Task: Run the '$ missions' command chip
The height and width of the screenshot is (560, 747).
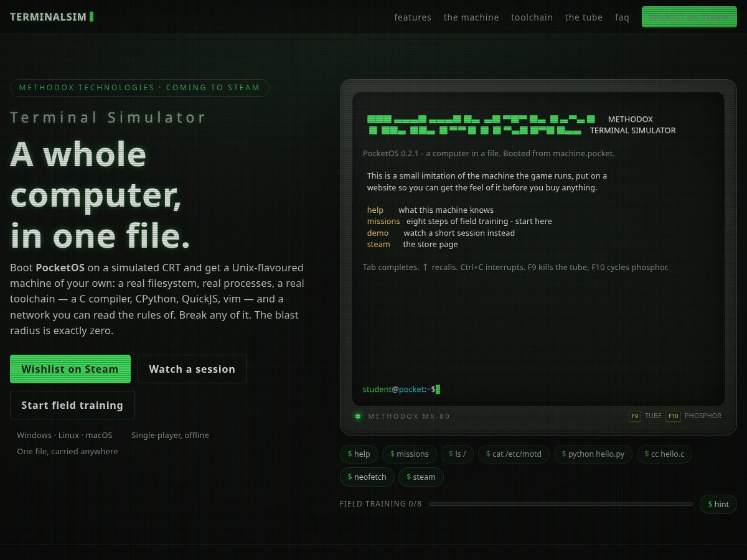Action: [410, 454]
